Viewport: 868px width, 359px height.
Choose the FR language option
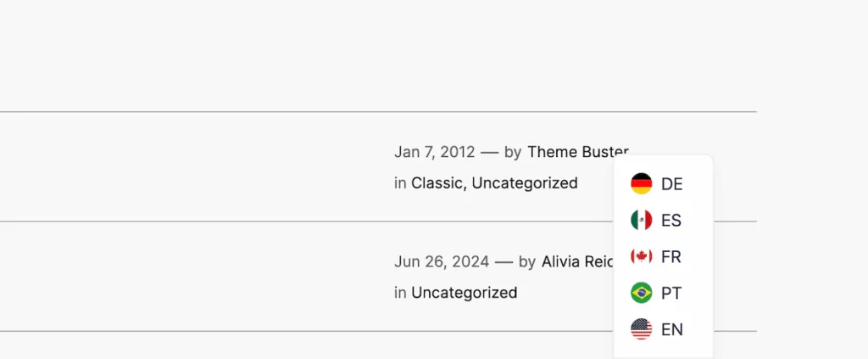(x=671, y=257)
